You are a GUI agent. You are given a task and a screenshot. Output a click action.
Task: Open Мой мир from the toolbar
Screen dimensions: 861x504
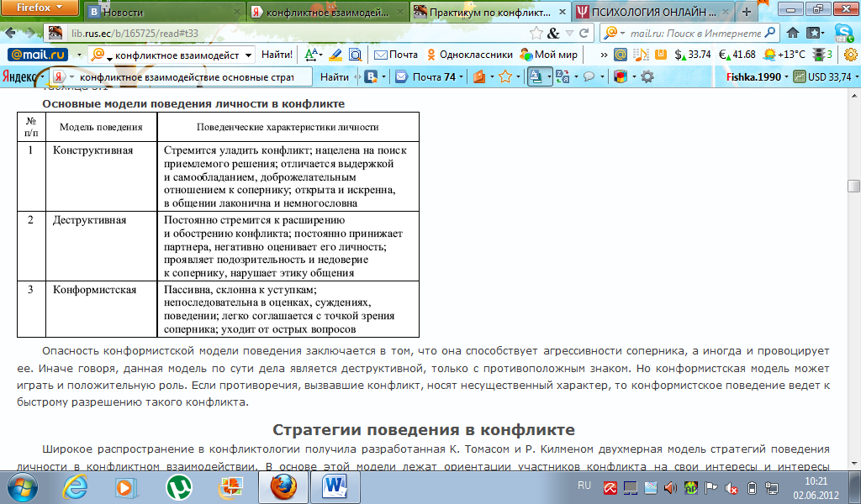pyautogui.click(x=548, y=55)
